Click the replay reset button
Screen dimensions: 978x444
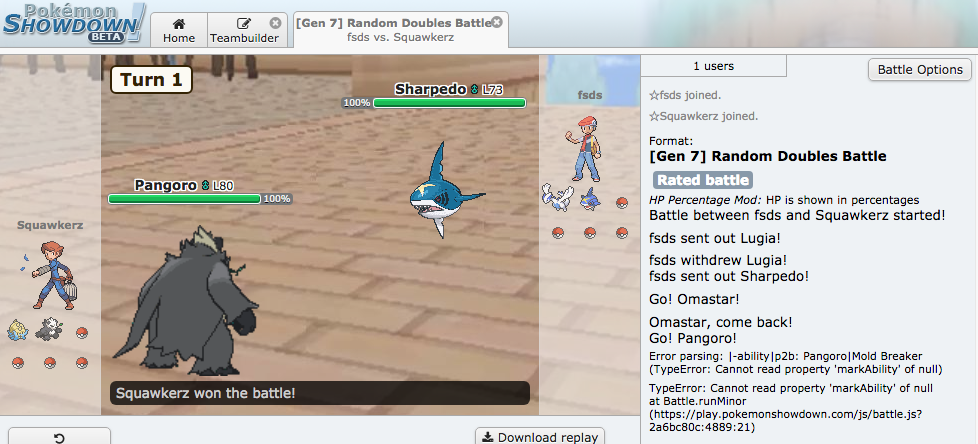click(59, 438)
